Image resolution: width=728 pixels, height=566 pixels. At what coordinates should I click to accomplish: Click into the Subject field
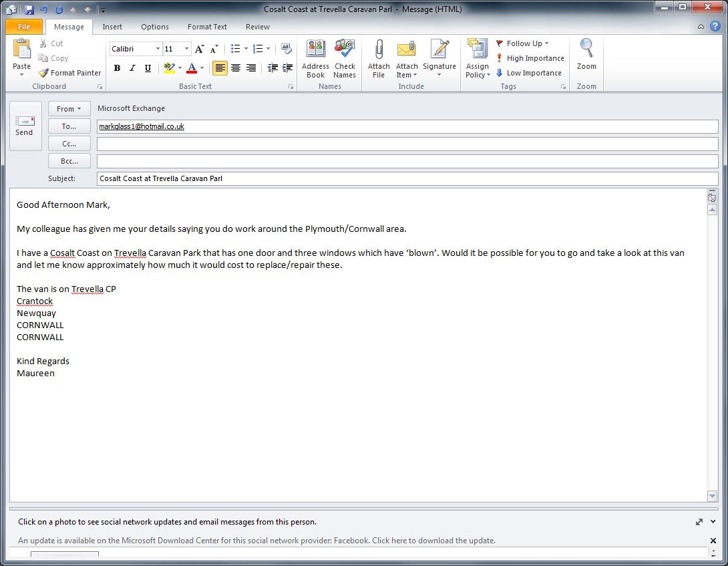pos(407,178)
